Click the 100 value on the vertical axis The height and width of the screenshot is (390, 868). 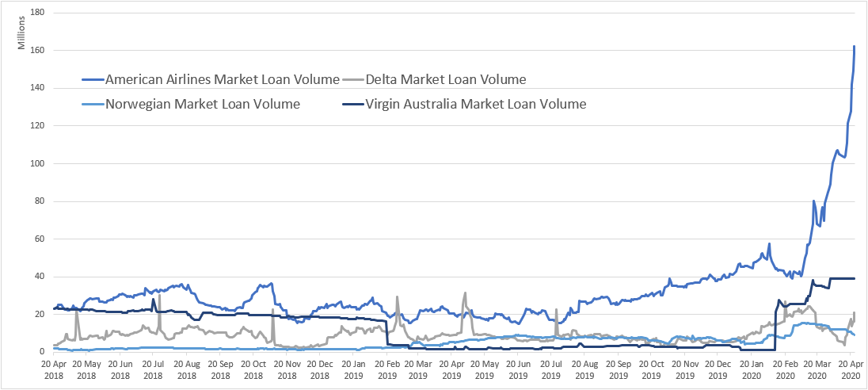(38, 163)
